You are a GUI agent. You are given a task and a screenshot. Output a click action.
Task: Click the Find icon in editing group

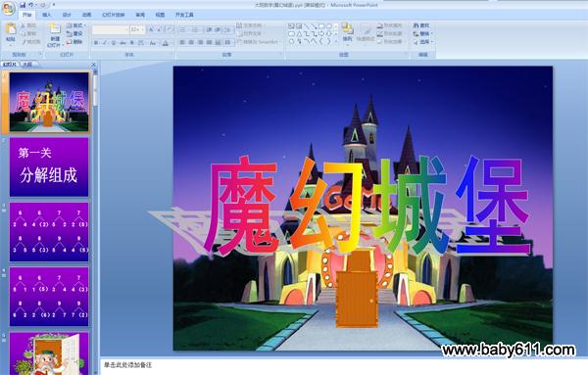(x=421, y=25)
